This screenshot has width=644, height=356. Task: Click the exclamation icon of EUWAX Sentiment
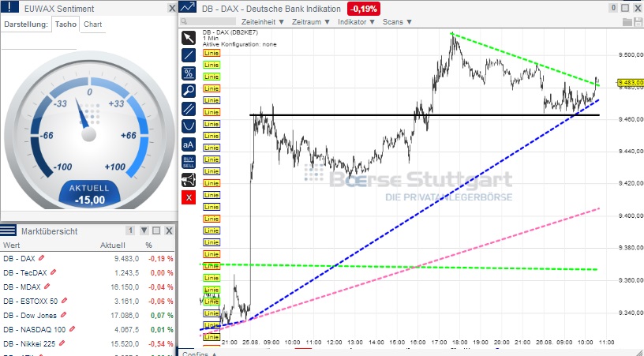(x=9, y=7)
